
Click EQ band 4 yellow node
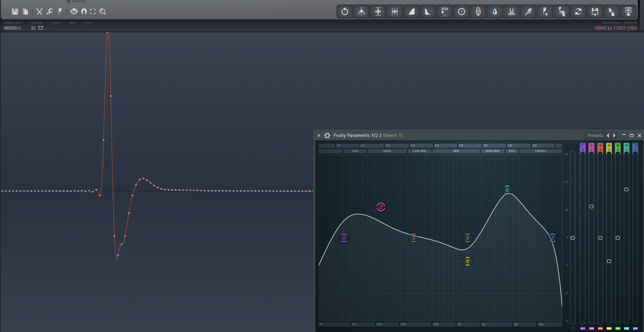(467, 261)
